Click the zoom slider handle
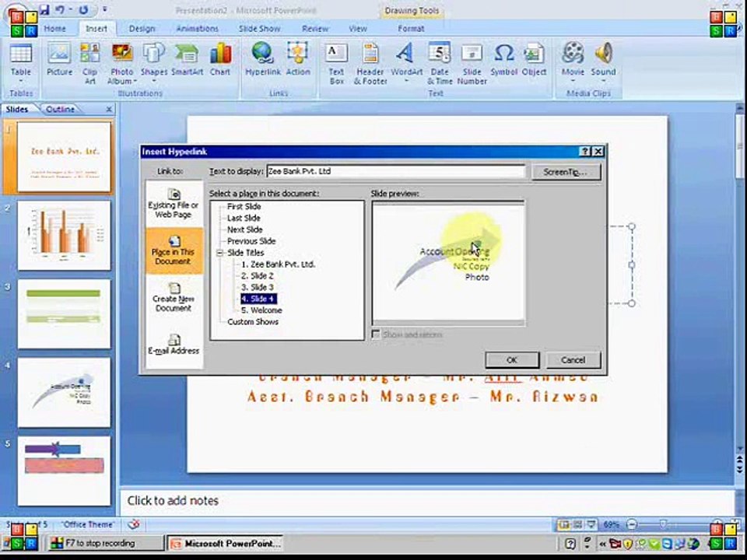The height and width of the screenshot is (560, 747). point(663,524)
